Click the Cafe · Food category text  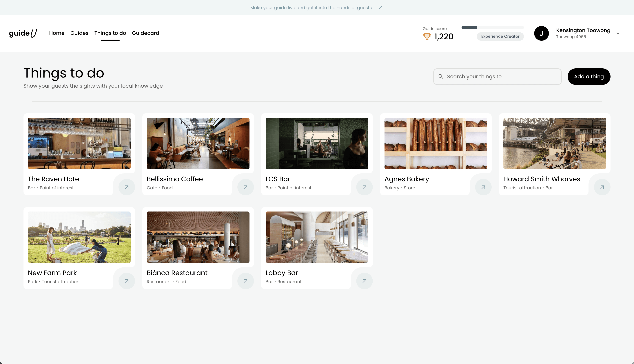coord(160,188)
